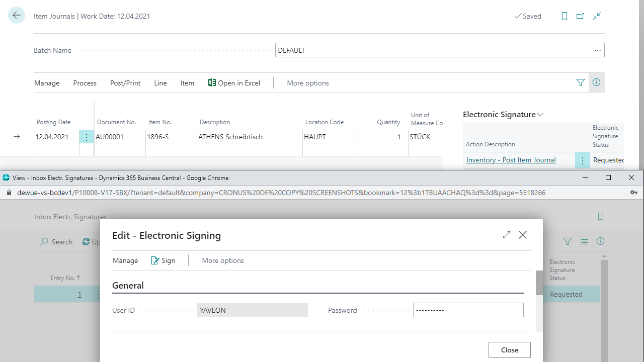Sort by Entry No. column in Inbox
The height and width of the screenshot is (362, 644).
coord(65,278)
